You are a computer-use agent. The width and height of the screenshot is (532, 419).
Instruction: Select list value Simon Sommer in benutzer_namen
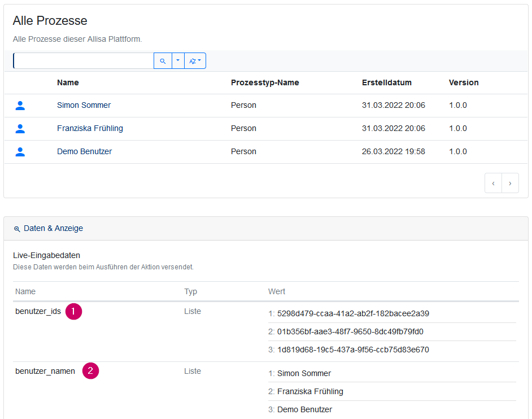click(304, 373)
